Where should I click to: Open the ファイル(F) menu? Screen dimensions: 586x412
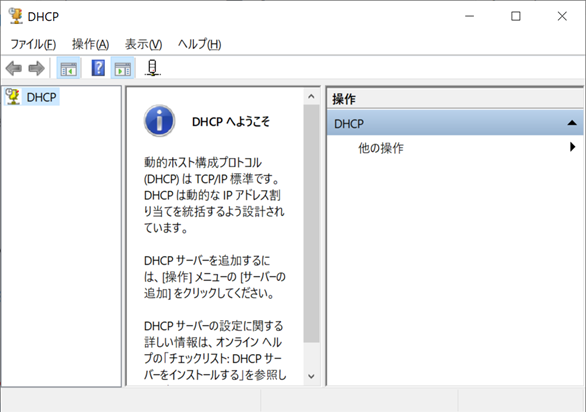tap(33, 44)
